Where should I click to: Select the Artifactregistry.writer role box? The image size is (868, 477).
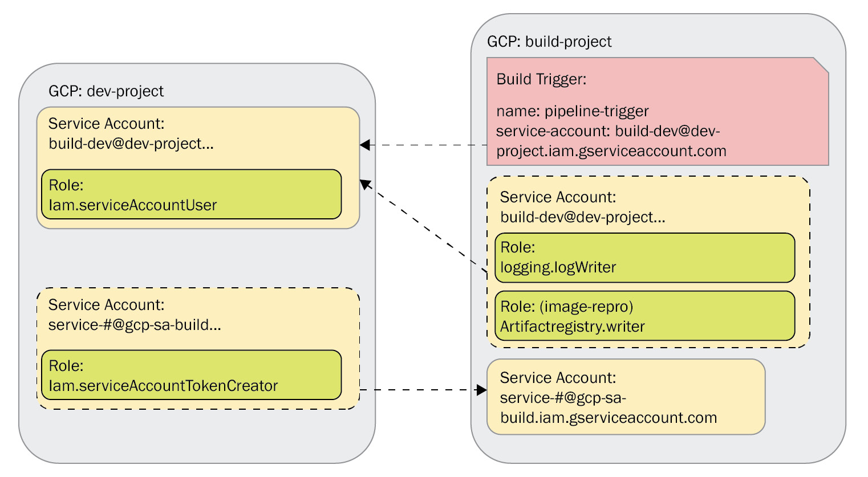pos(644,316)
